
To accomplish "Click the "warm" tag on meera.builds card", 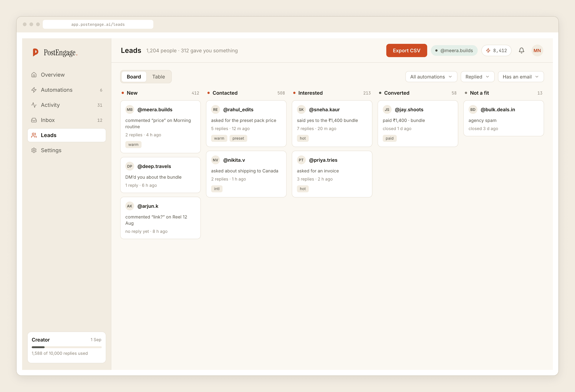I will (133, 144).
